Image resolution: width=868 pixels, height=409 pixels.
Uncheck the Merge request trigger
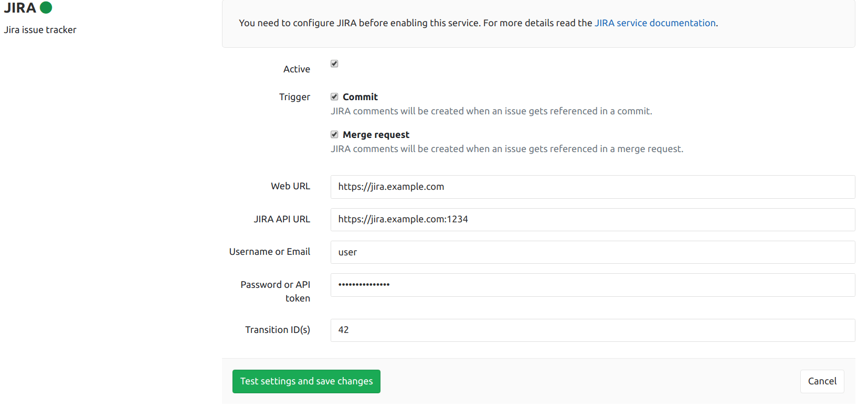tap(334, 134)
